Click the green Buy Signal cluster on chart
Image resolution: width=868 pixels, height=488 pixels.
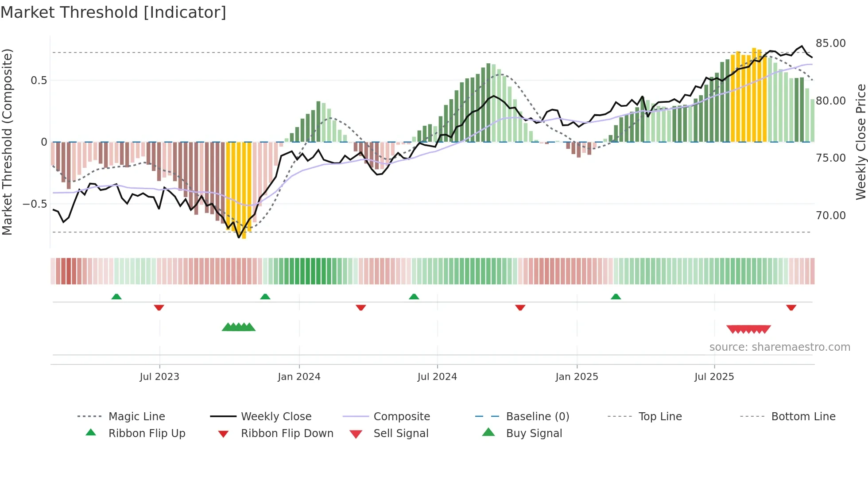[239, 327]
